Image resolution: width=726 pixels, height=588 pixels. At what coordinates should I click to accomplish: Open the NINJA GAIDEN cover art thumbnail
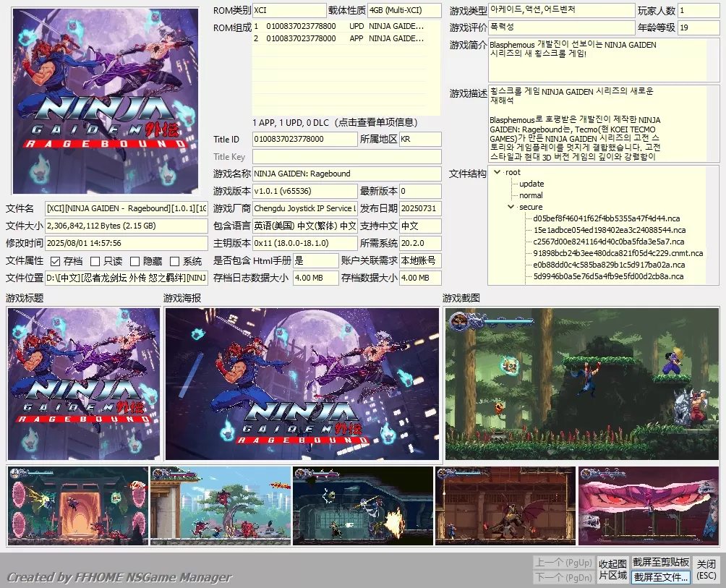[x=105, y=100]
